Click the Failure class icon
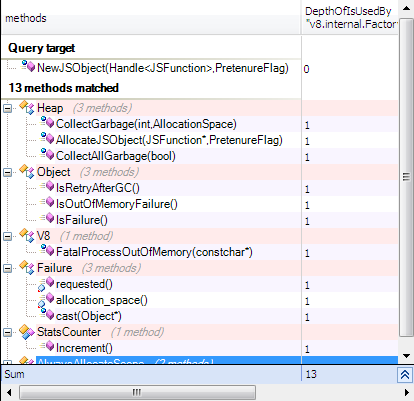This screenshot has height=401, width=414. 27,267
